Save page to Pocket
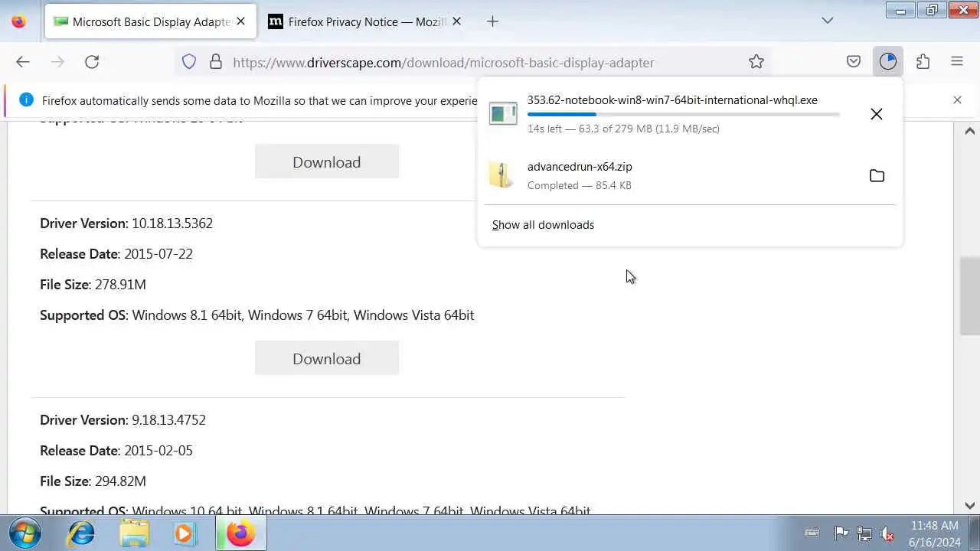Screen dimensions: 980x551 (x=854, y=62)
